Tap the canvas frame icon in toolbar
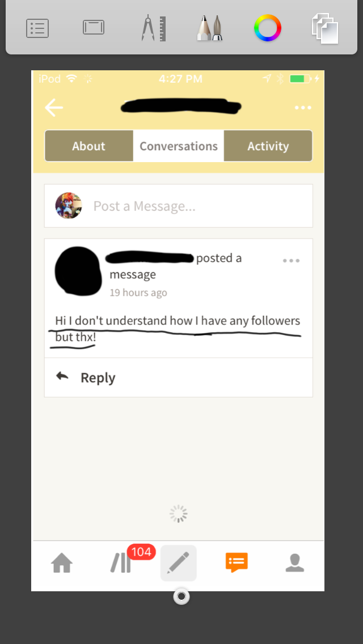Image resolution: width=363 pixels, height=644 pixels. click(94, 28)
